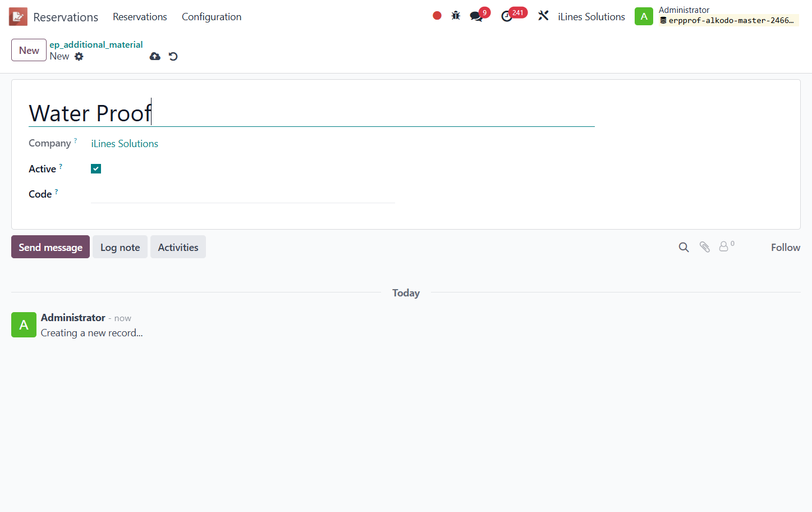Open the Reservations app home icon

[18, 17]
